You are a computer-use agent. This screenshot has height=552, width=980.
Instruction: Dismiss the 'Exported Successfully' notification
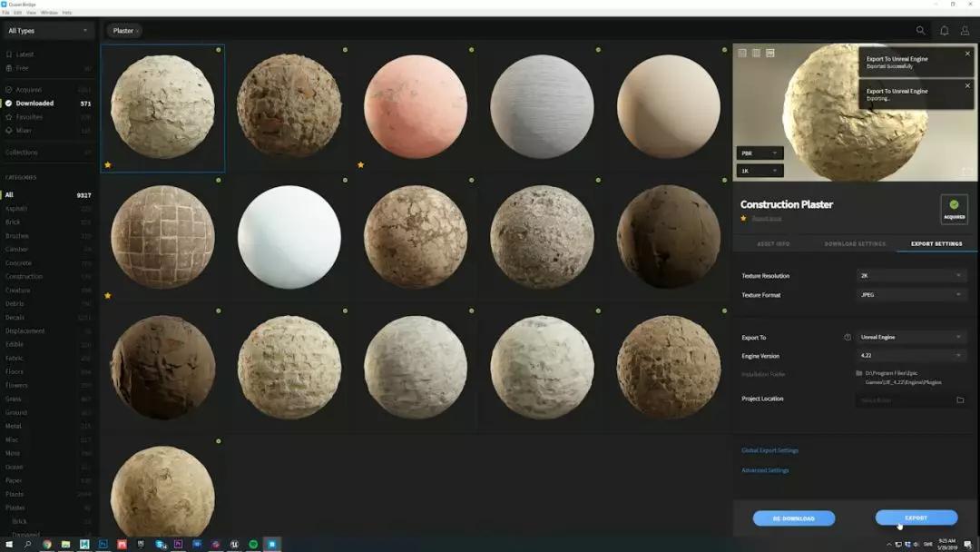[967, 54]
